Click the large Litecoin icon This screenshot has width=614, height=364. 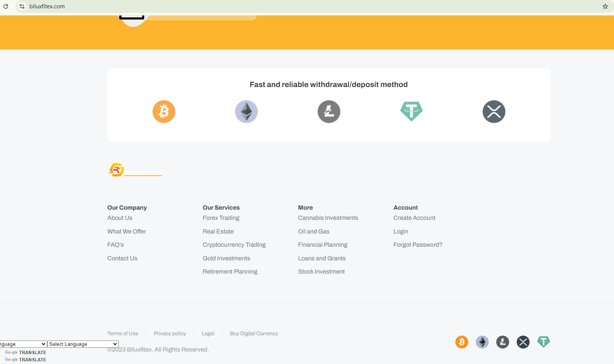coord(329,112)
